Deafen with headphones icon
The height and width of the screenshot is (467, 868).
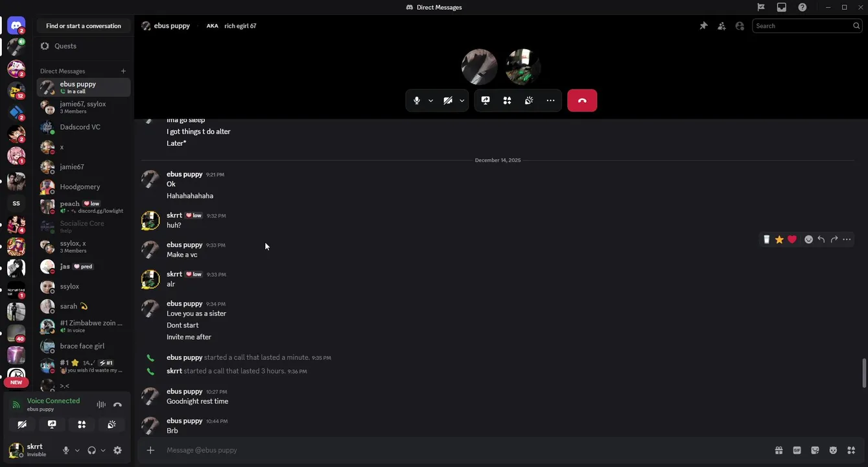tap(91, 450)
